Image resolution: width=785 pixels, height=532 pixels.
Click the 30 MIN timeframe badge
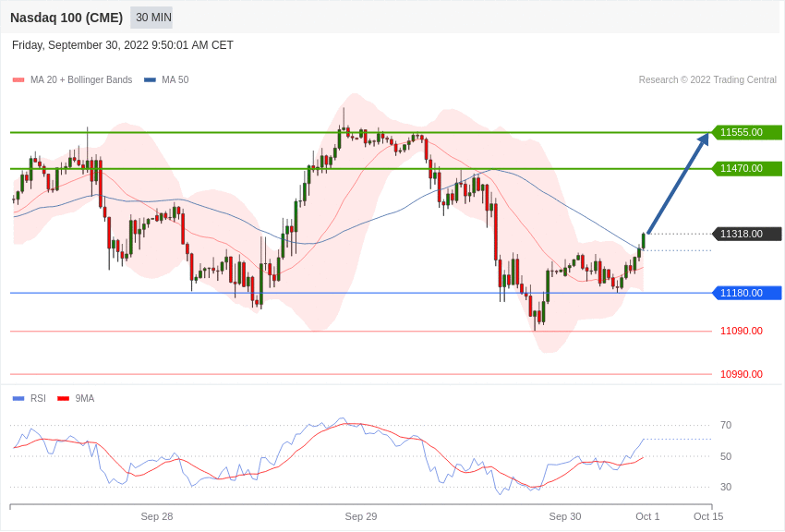pos(151,18)
